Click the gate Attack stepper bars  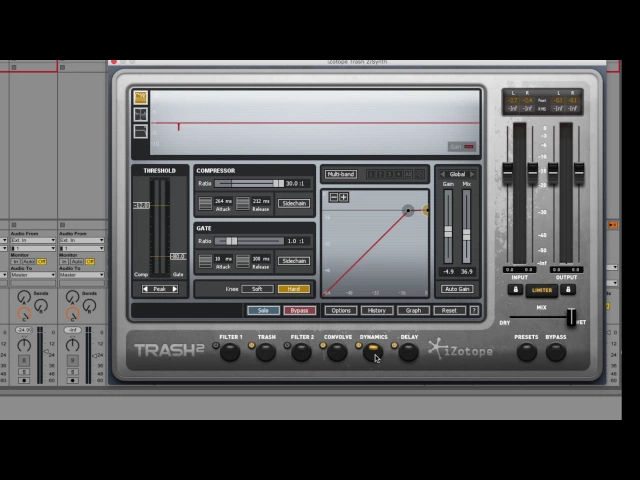[205, 261]
